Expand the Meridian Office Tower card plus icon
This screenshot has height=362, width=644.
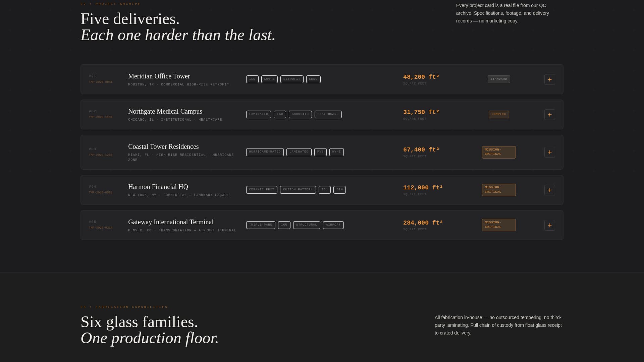click(x=549, y=79)
